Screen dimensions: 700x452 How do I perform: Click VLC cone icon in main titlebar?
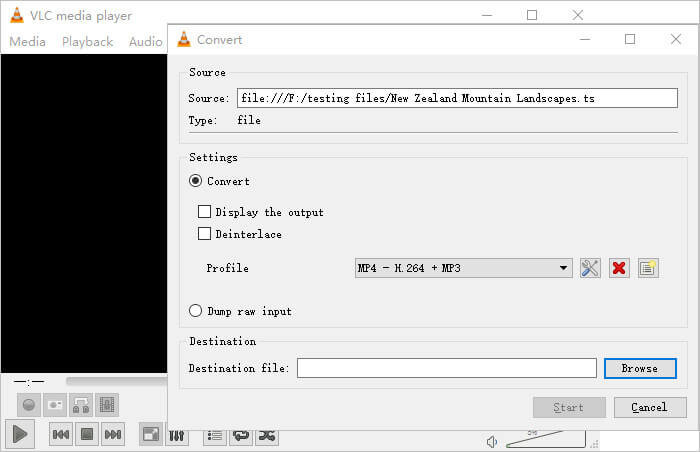[17, 15]
